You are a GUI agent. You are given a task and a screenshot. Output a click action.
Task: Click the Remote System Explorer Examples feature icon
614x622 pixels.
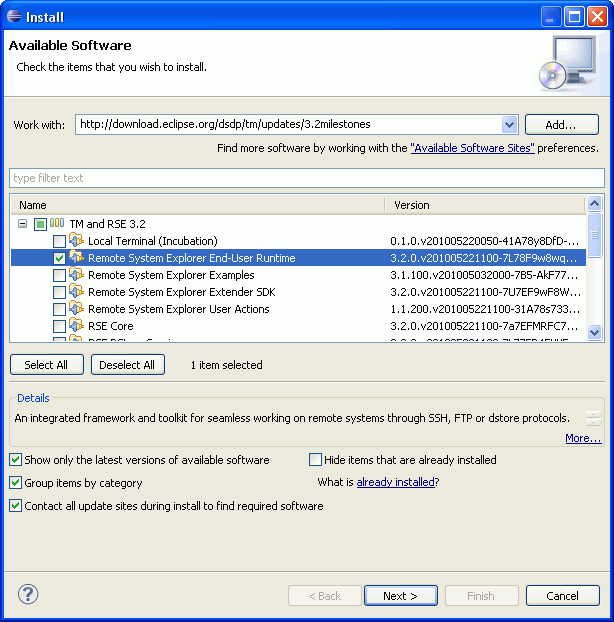(x=76, y=274)
